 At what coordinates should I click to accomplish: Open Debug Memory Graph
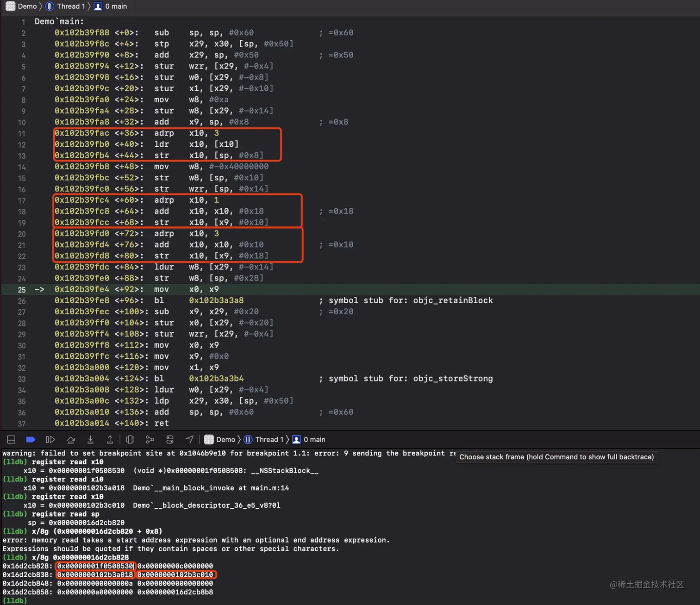point(150,439)
